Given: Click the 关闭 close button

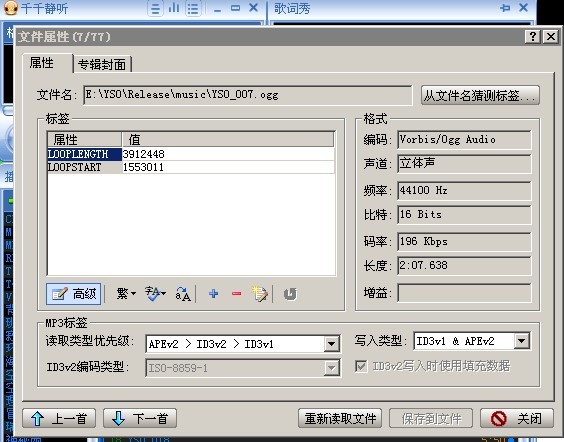Looking at the screenshot, I should pyautogui.click(x=517, y=418).
